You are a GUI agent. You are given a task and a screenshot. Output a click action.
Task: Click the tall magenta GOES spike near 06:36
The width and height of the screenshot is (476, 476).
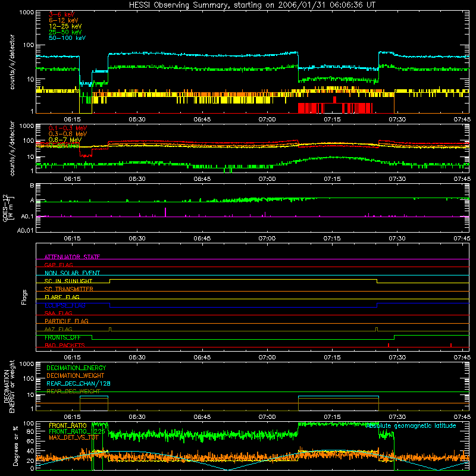click(x=165, y=212)
